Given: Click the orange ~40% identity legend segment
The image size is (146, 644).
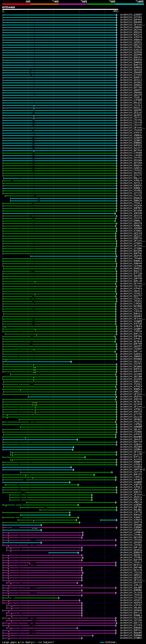Looking at the screenshot, I should [x=45, y=4].
